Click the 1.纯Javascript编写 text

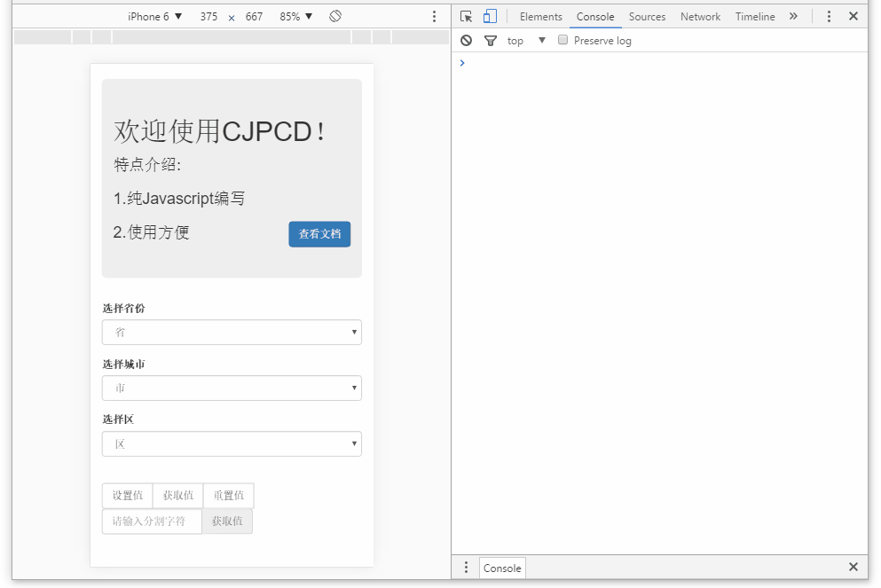click(x=179, y=199)
